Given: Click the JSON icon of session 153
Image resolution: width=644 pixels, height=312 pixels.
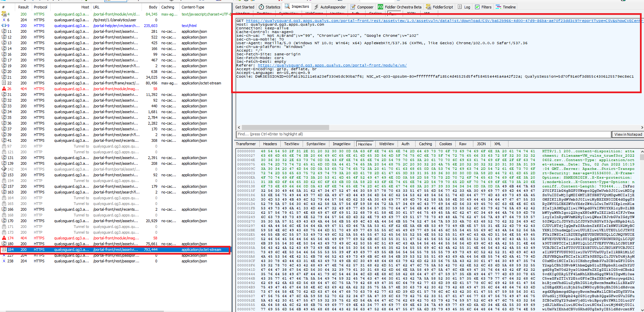Looking at the screenshot, I should pyautogui.click(x=4, y=175).
